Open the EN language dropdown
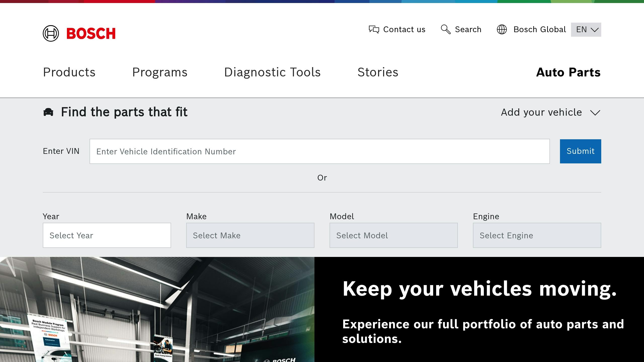The image size is (644, 362). (586, 30)
